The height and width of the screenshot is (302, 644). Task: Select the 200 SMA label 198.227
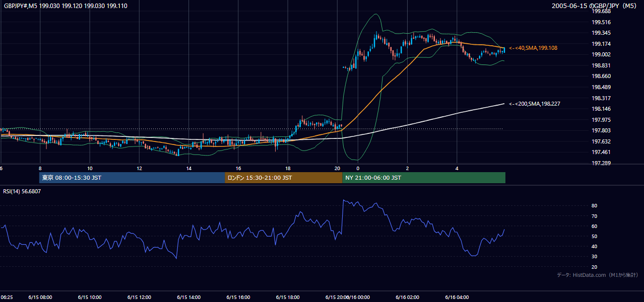click(535, 104)
